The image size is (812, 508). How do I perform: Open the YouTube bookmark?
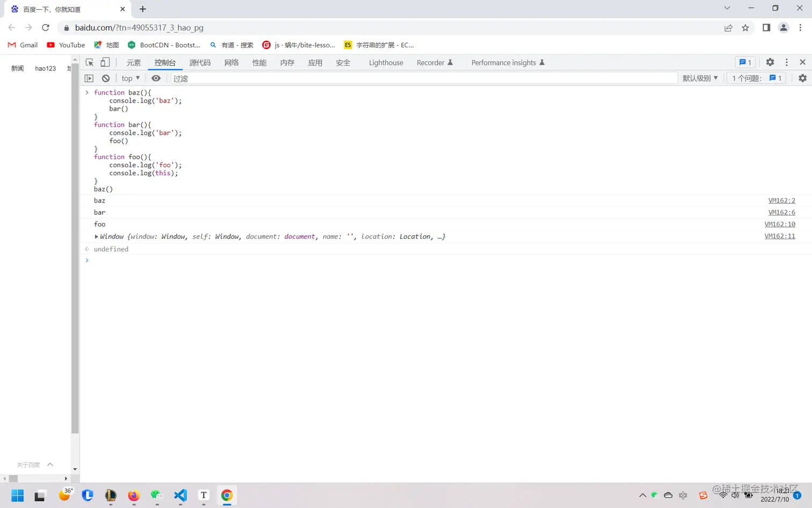click(66, 45)
